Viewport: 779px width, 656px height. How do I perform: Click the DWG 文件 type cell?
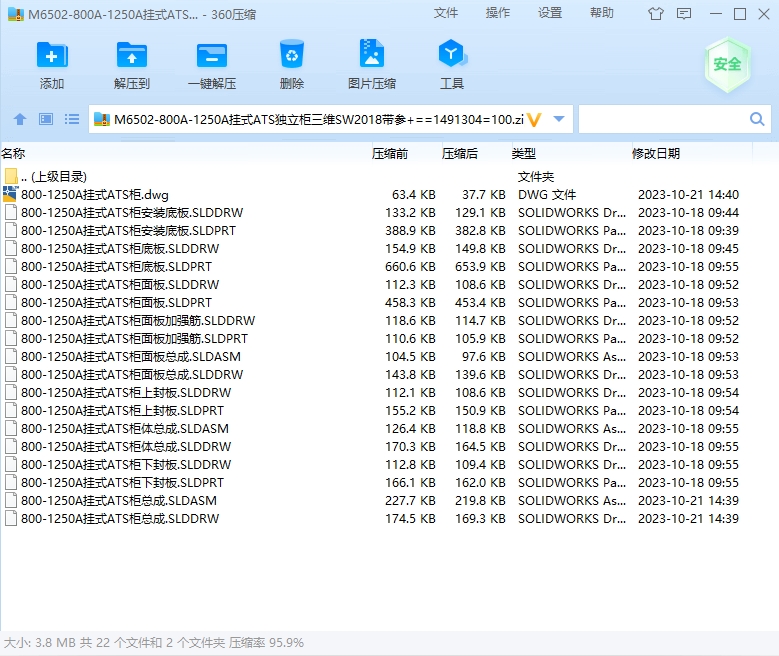[547, 195]
